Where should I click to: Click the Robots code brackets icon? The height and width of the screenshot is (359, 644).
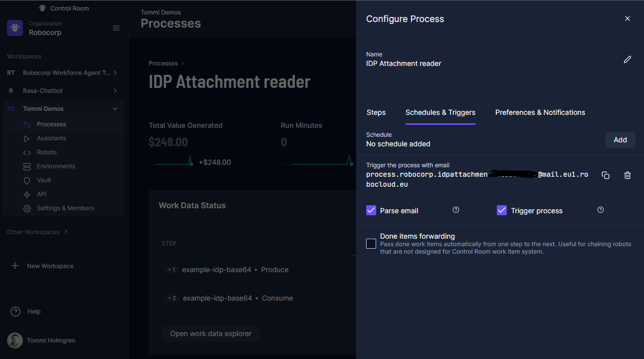pos(27,152)
